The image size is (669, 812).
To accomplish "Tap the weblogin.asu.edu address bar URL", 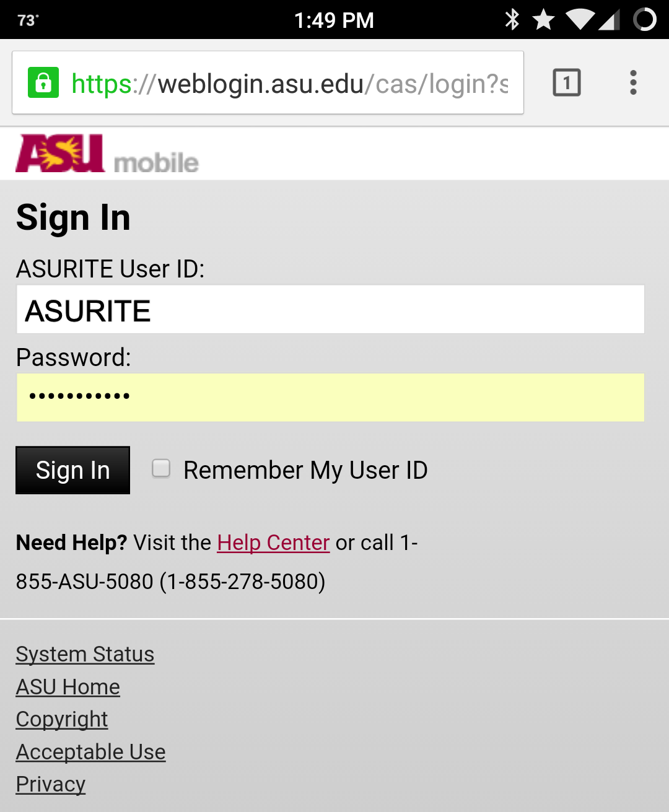I will 289,84.
